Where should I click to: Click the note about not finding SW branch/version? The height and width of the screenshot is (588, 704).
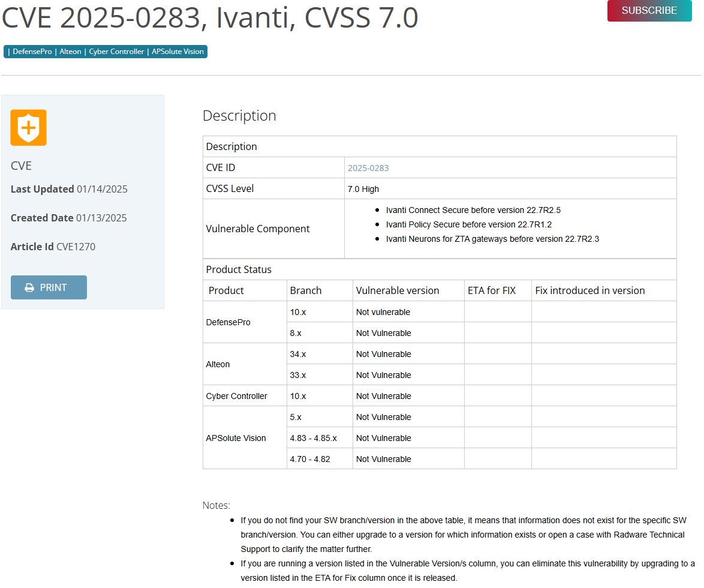(464, 535)
